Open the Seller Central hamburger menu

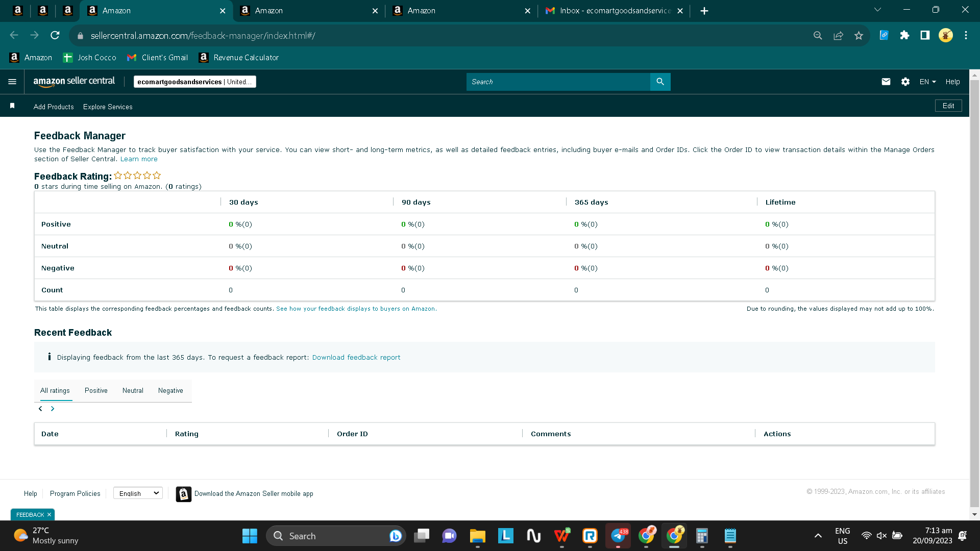click(12, 82)
